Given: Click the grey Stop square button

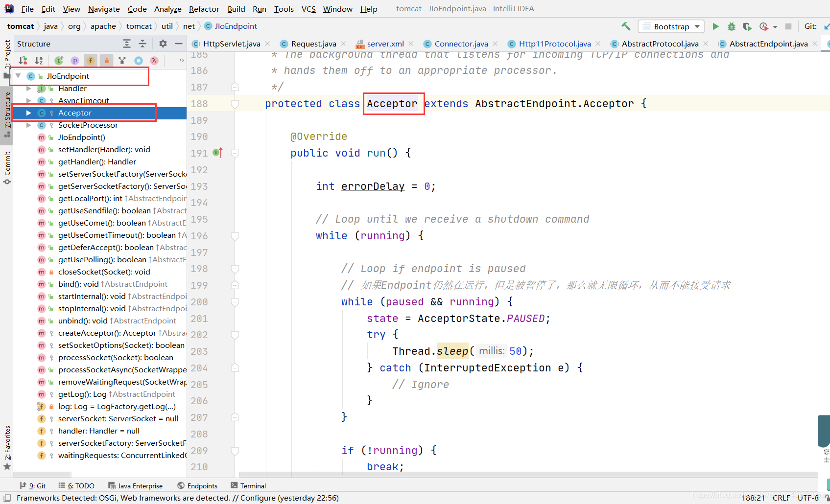Looking at the screenshot, I should [788, 26].
